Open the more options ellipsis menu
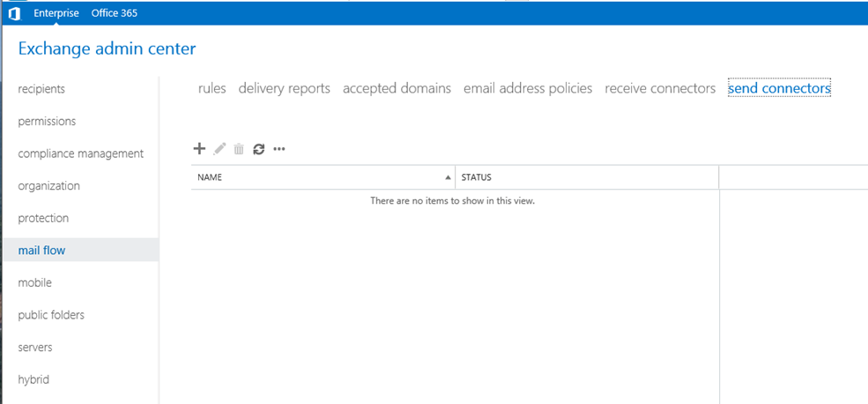 (x=279, y=148)
